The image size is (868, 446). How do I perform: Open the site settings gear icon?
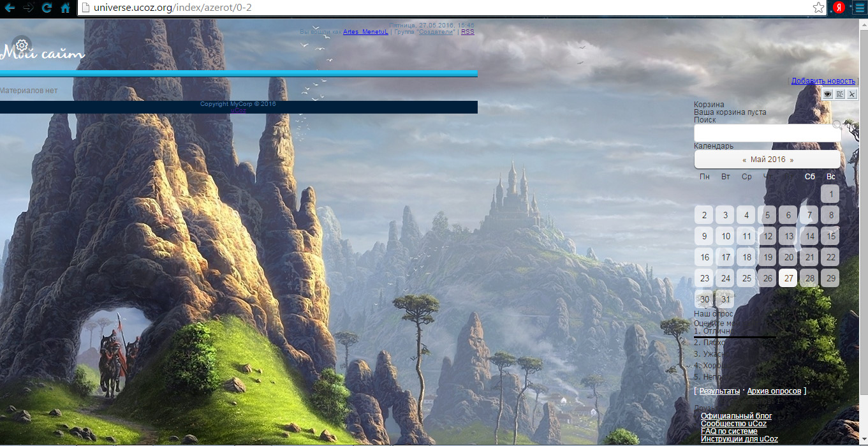22,45
